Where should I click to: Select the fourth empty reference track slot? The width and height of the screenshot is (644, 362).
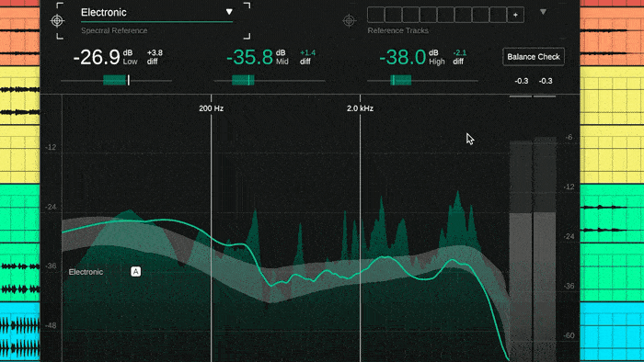428,15
